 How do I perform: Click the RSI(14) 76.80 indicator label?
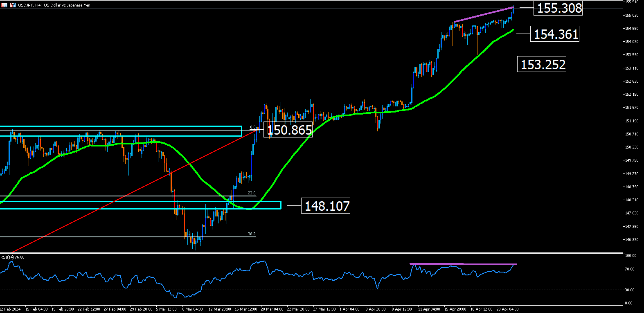13,257
